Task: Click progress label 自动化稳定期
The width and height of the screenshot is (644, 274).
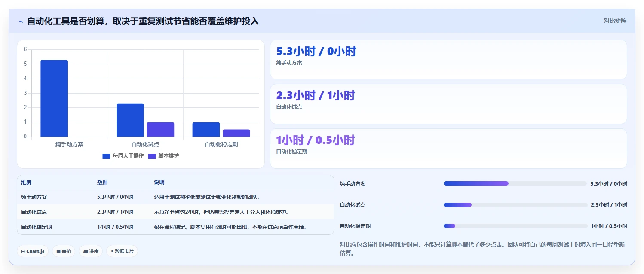Action: click(x=355, y=226)
